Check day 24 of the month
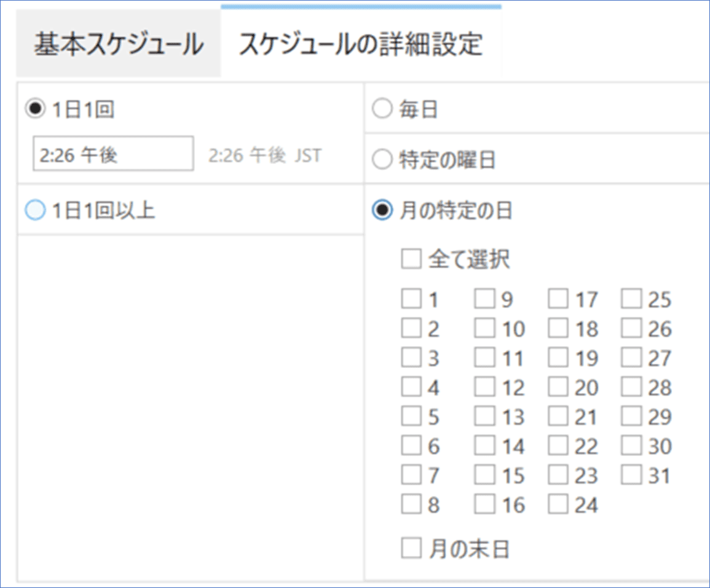 coord(558,504)
